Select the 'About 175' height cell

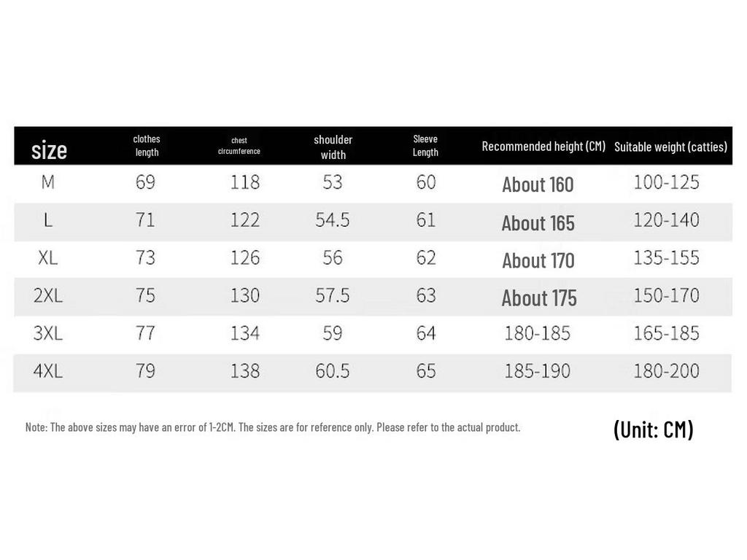pos(539,298)
